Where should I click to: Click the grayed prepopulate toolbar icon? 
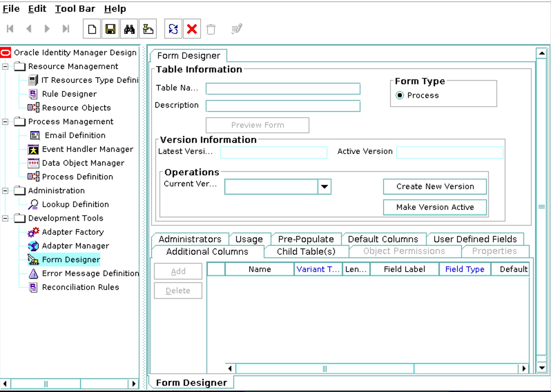[x=237, y=29]
